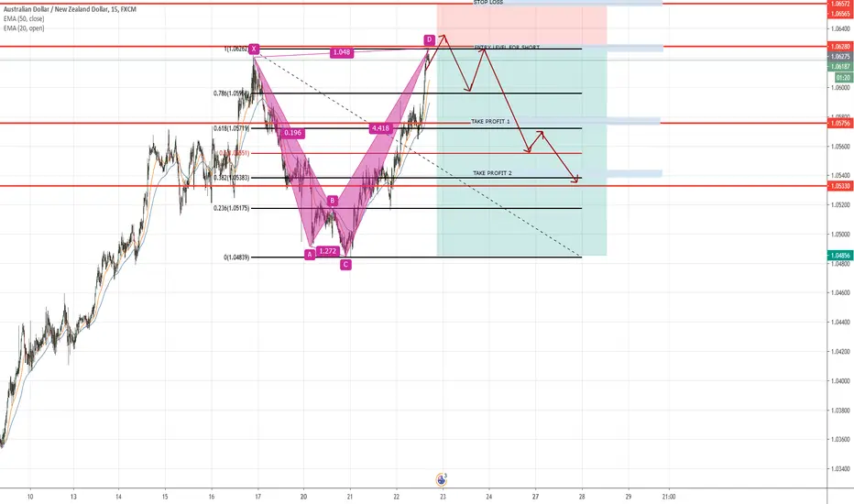Screen dimensions: 854x504
Task: Click the 0(1.04839) Fibonacci level label
Action: pos(236,257)
